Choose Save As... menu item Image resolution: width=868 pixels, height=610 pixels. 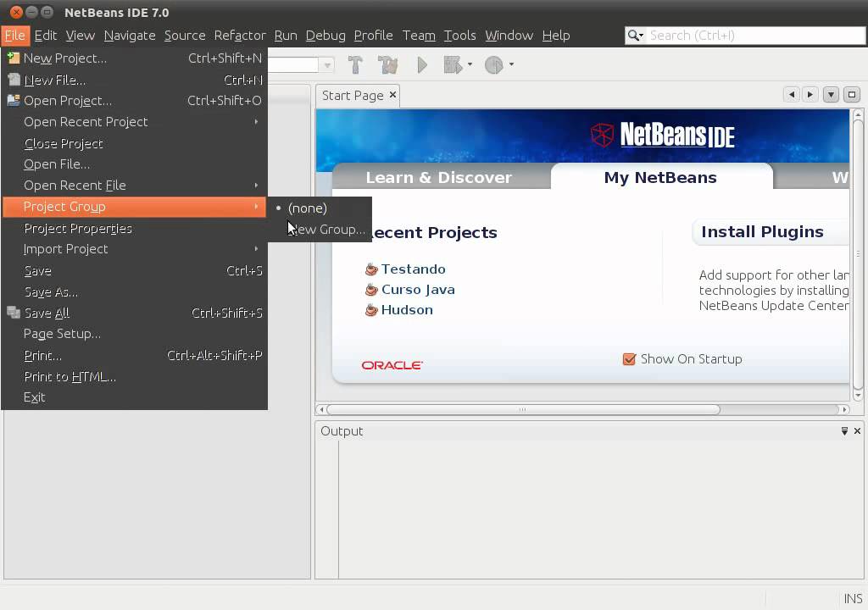(x=135, y=291)
